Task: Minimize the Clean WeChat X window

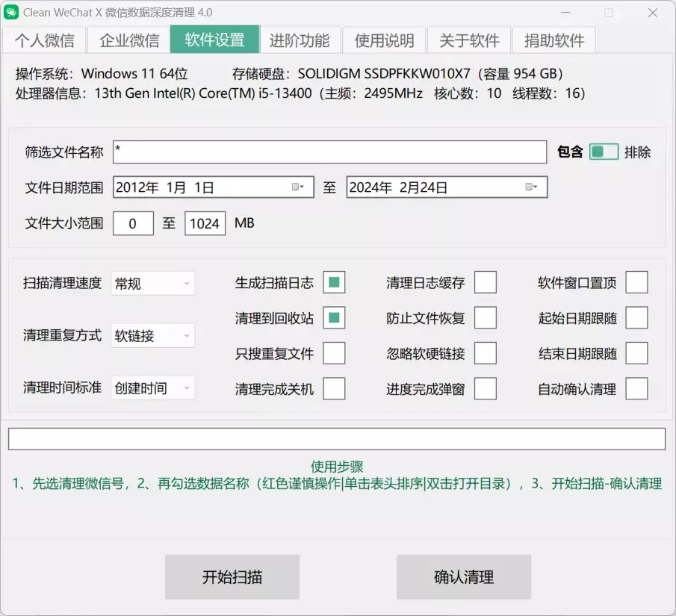Action: coord(565,13)
